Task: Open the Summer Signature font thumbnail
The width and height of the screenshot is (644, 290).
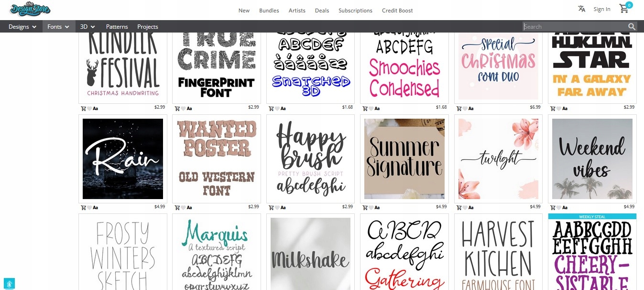Action: coord(404,159)
